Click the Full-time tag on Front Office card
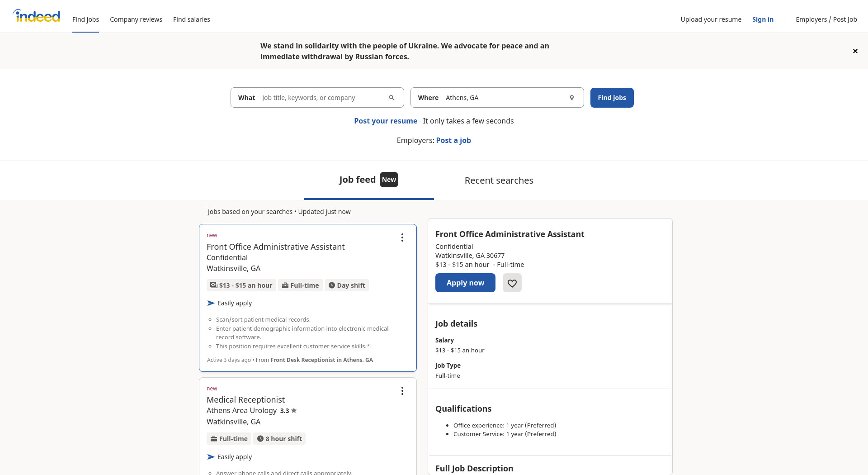 pyautogui.click(x=300, y=285)
